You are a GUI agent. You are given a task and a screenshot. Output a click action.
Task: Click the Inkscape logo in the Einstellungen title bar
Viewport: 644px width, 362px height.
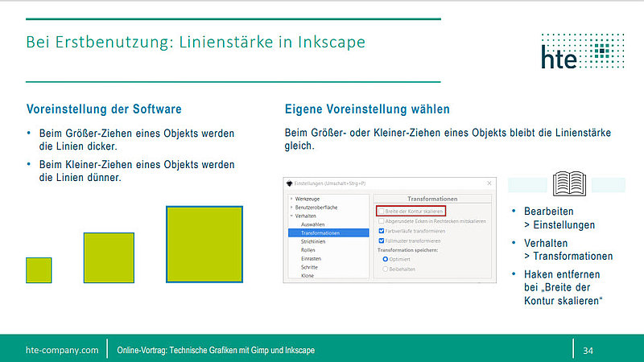tap(289, 183)
